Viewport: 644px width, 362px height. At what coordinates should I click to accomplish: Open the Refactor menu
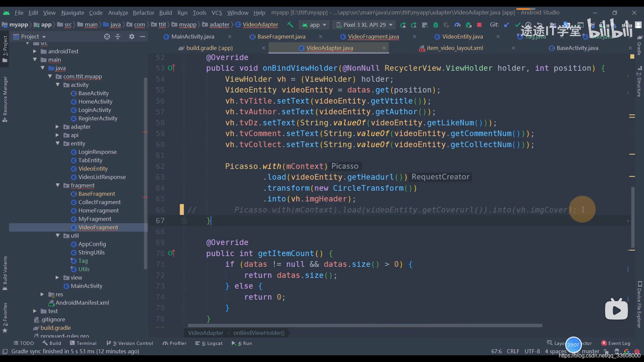pos(143,13)
